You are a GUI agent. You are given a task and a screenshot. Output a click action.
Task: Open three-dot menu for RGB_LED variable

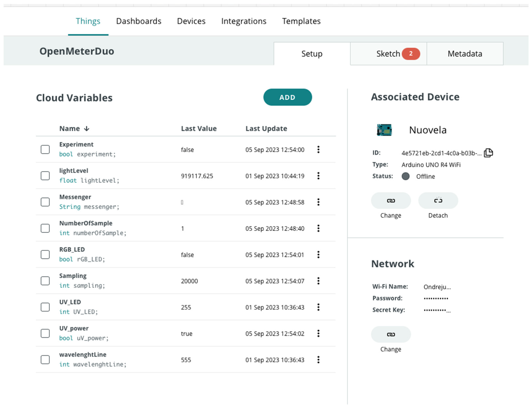(x=318, y=255)
